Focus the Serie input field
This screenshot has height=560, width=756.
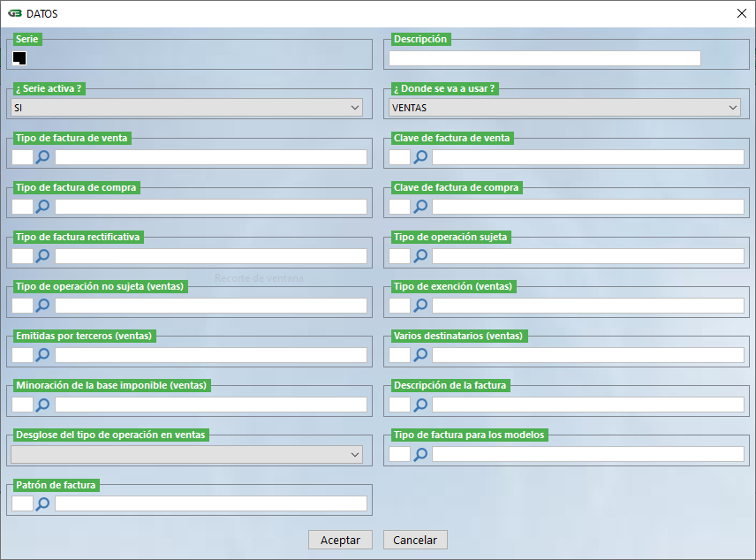[x=19, y=58]
